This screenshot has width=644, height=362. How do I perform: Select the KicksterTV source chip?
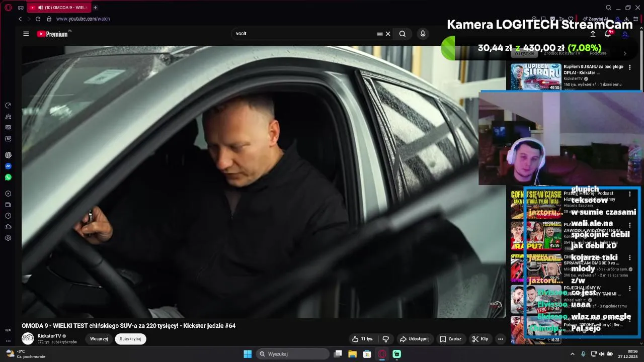click(562, 53)
